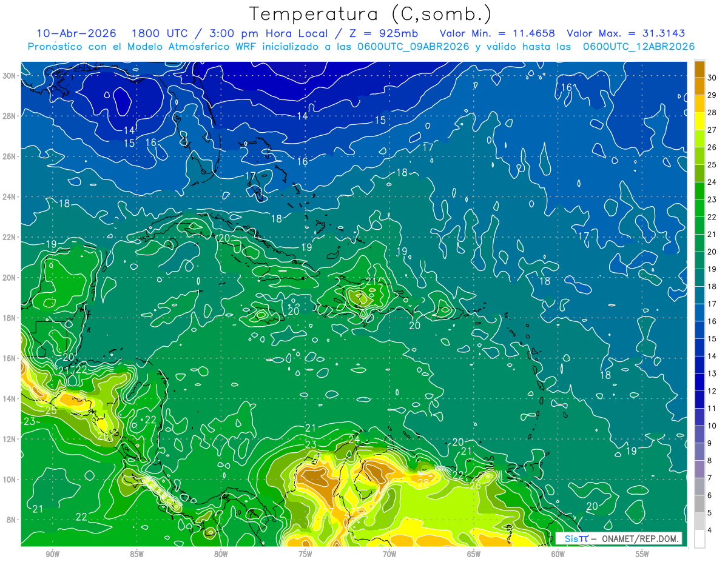Viewport: 728px width, 562px height.
Task: Click the 70W longitude tick label
Action: point(389,554)
